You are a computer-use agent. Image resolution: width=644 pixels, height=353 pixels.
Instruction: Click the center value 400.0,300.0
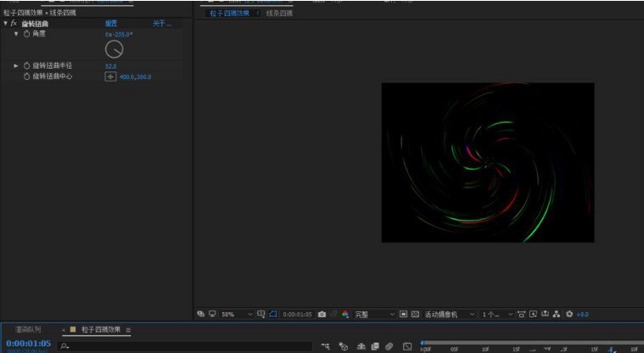[135, 77]
